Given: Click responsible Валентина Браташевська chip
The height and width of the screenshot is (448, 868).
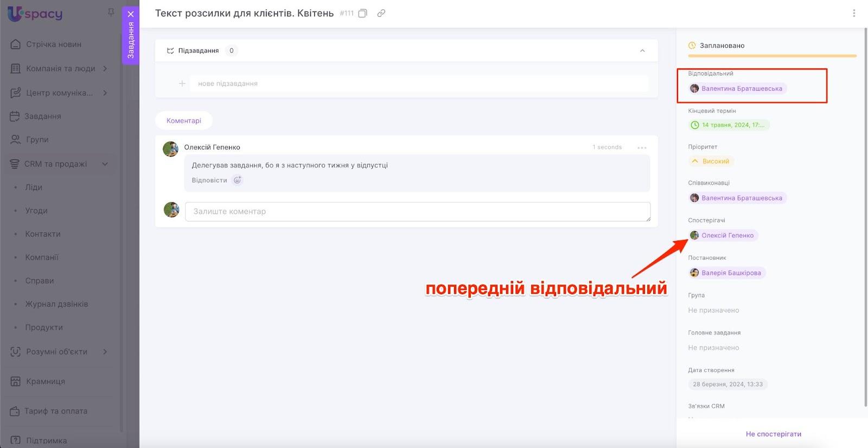Looking at the screenshot, I should [737, 89].
